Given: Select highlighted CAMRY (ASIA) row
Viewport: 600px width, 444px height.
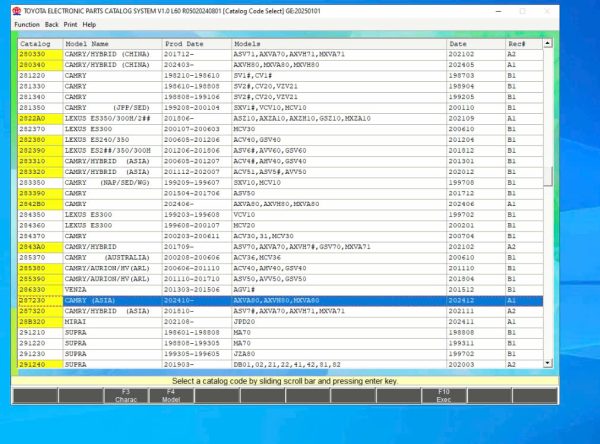Looking at the screenshot, I should pos(280,301).
